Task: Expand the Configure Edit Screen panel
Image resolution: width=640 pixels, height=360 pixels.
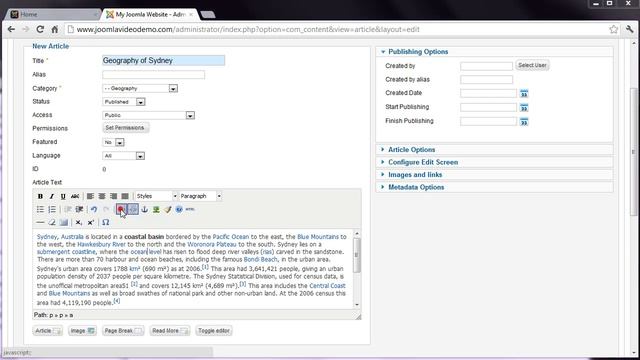Action: (423, 162)
